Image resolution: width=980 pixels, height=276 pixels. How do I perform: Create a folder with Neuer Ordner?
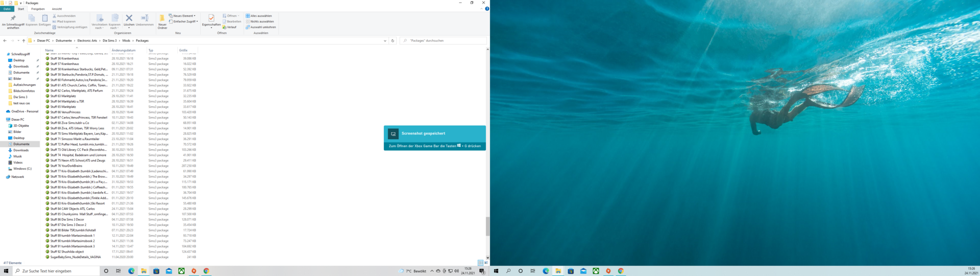[162, 22]
